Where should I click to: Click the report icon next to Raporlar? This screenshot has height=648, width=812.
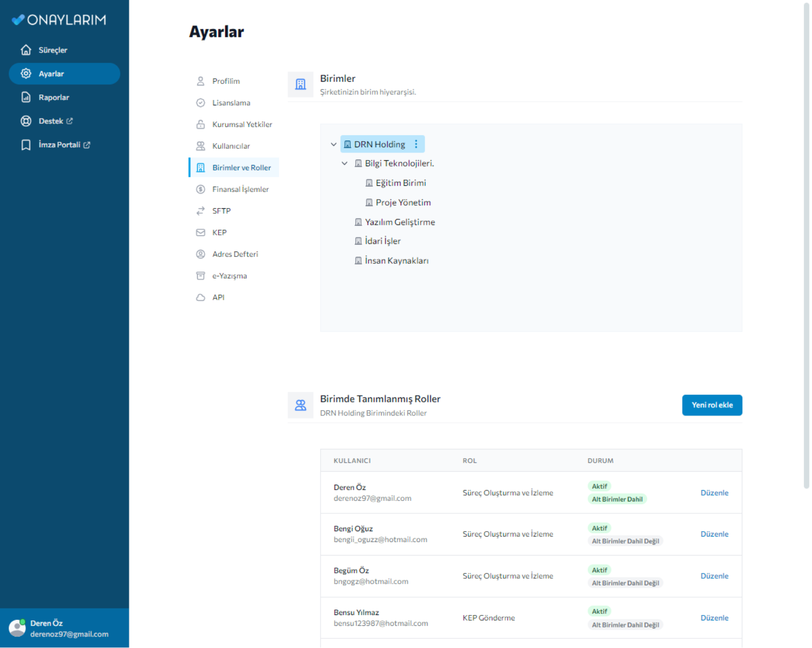pyautogui.click(x=26, y=97)
